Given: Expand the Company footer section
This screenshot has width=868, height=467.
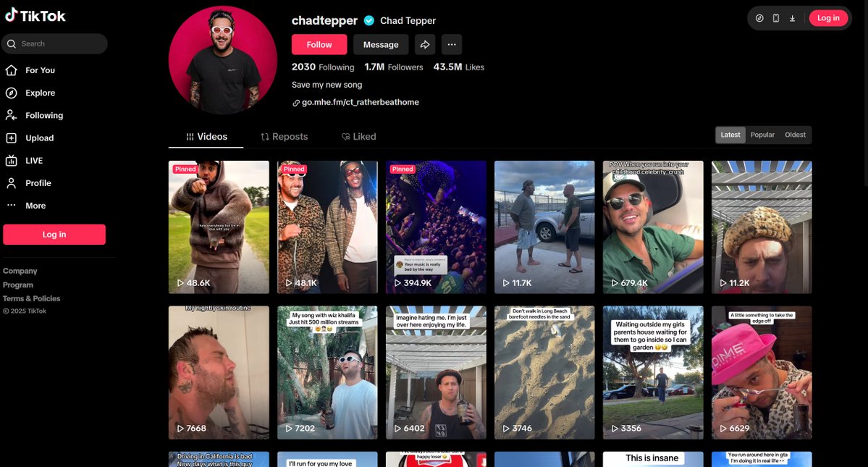Looking at the screenshot, I should (x=20, y=271).
